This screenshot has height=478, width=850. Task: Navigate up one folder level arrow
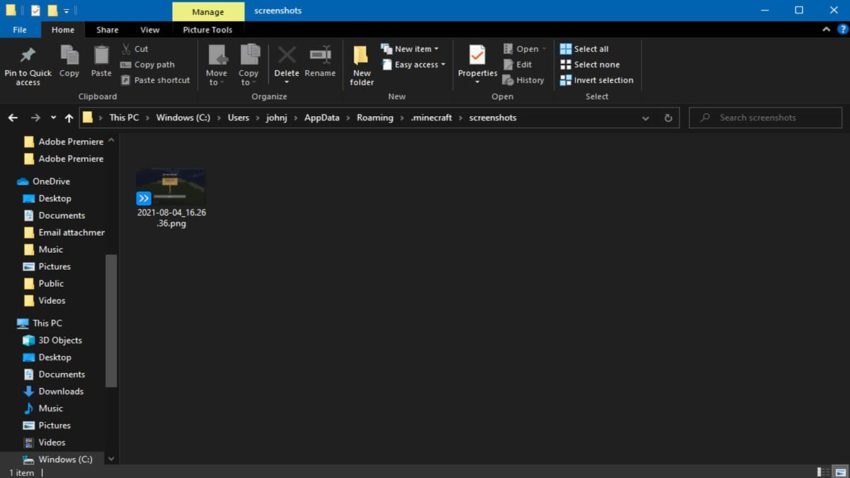point(68,118)
